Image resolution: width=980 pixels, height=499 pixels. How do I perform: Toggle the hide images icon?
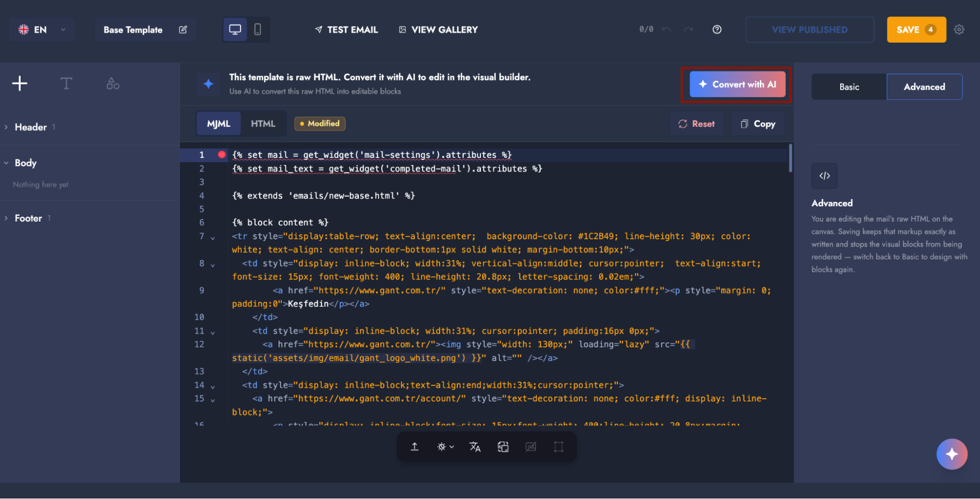530,447
